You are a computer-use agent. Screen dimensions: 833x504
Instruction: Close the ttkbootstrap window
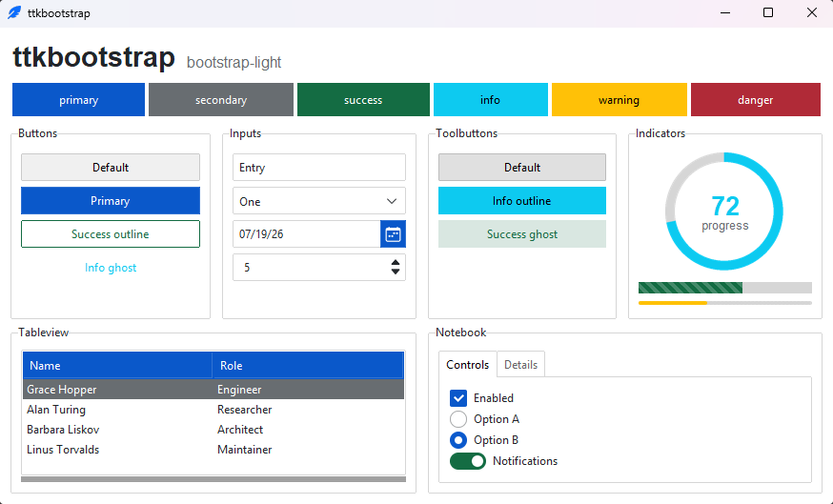click(812, 12)
